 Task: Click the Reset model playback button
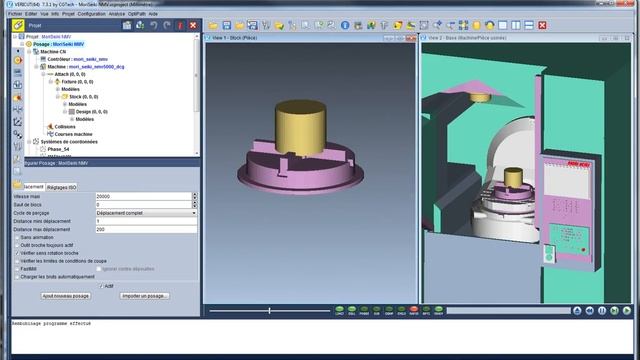(577, 311)
